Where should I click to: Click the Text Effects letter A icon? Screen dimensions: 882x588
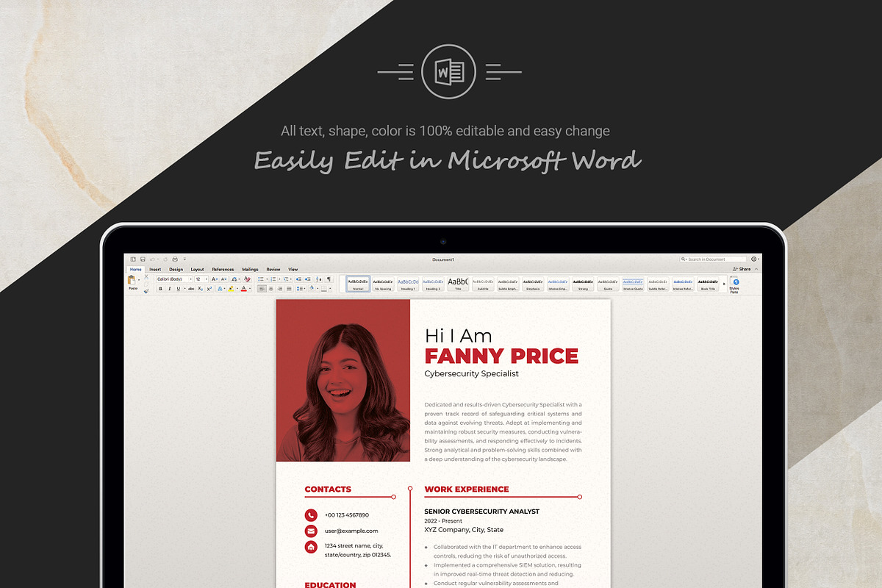click(x=220, y=289)
